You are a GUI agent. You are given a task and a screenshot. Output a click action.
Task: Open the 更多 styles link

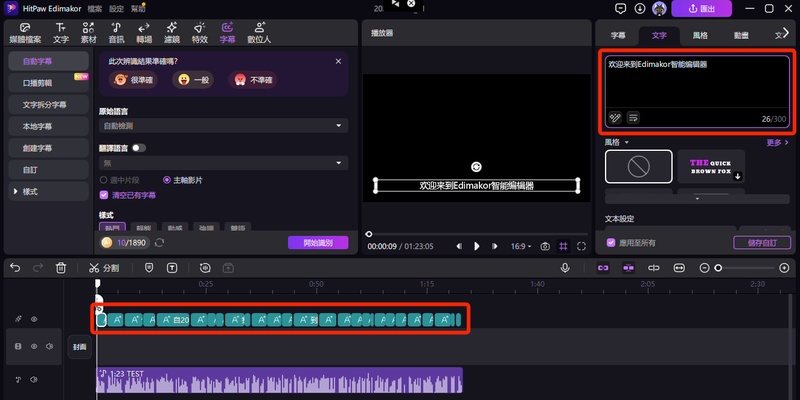tap(778, 143)
